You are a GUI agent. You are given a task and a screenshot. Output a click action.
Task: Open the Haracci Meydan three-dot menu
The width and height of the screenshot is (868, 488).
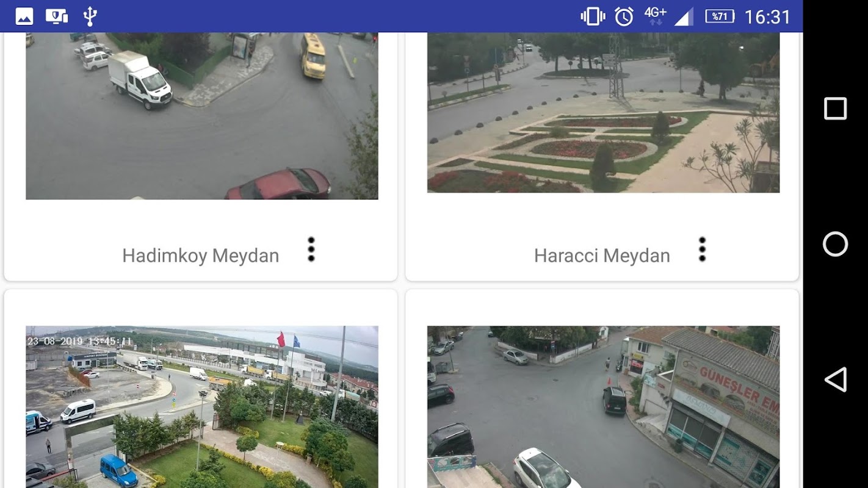pyautogui.click(x=702, y=249)
